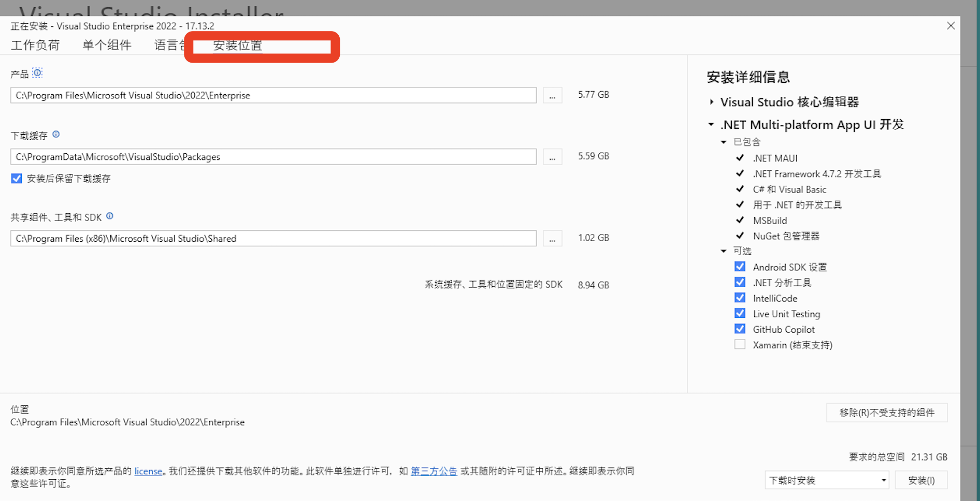This screenshot has width=980, height=501.
Task: Click the location path below 位置 label
Action: [x=127, y=422]
